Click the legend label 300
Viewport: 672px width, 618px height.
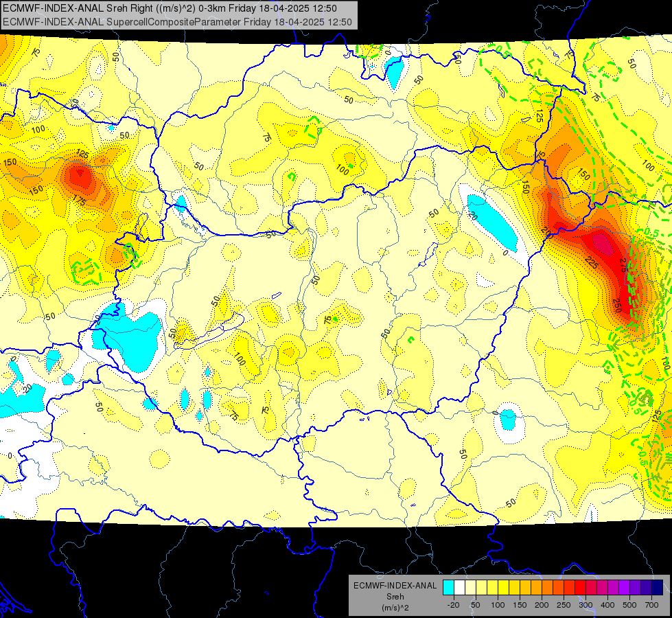point(586,605)
